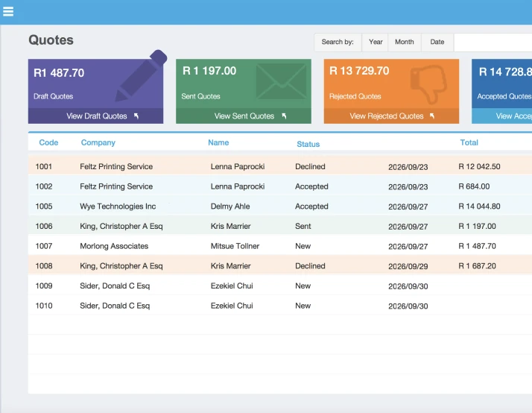Click Sent status in row 1006
The width and height of the screenshot is (532, 413).
(303, 226)
